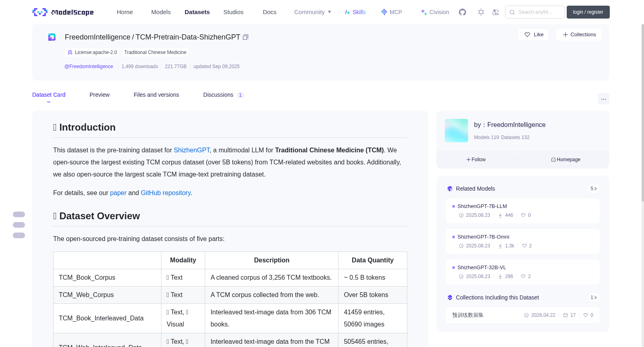Image resolution: width=644 pixels, height=347 pixels.
Task: Expand the Community dropdown menu
Action: pos(313,12)
